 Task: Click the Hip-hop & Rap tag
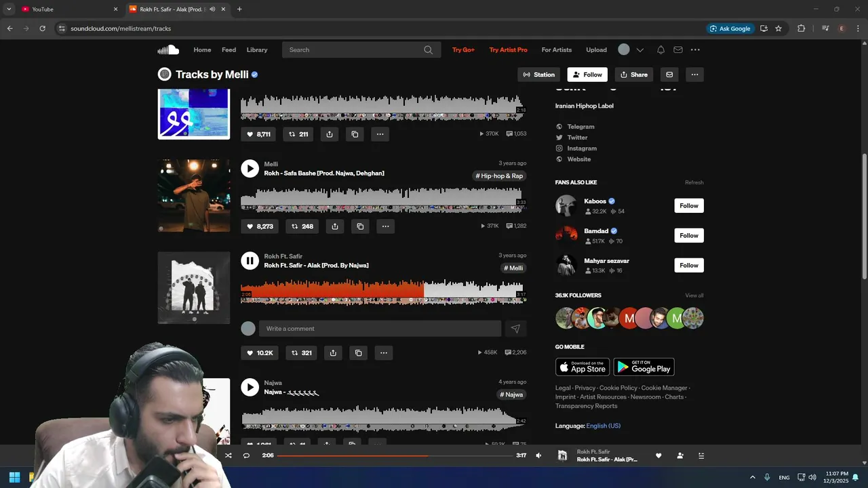tap(499, 176)
